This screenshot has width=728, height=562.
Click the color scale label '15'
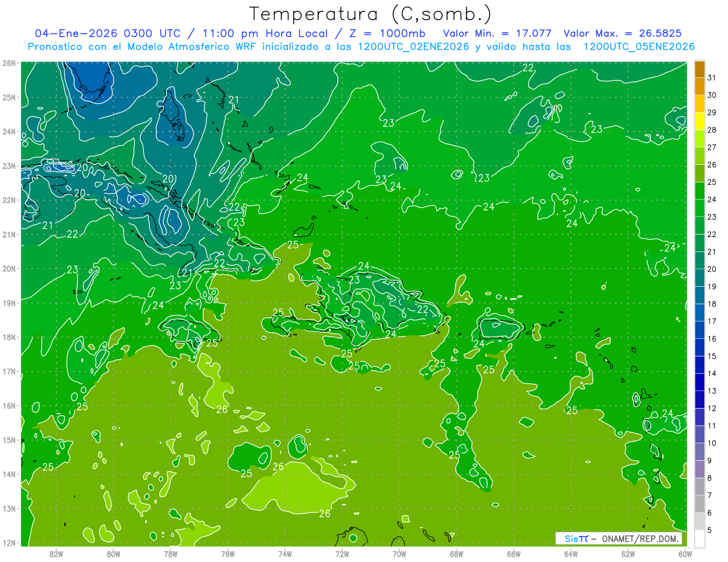click(x=712, y=356)
